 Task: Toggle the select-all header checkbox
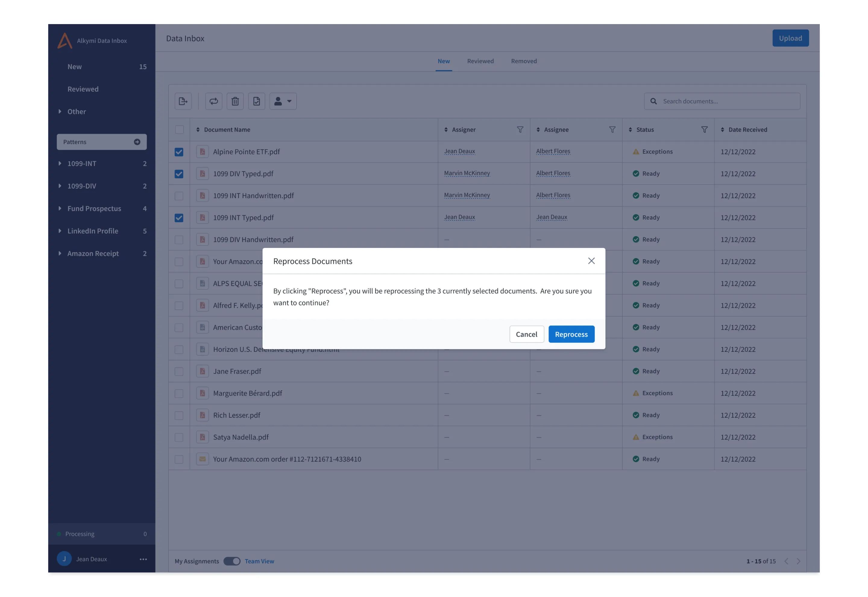179,130
